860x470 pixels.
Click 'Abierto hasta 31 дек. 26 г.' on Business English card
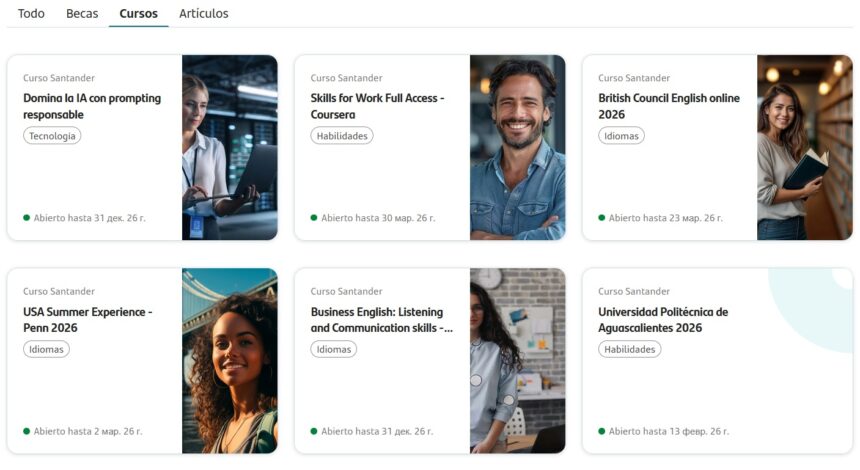[x=377, y=431]
